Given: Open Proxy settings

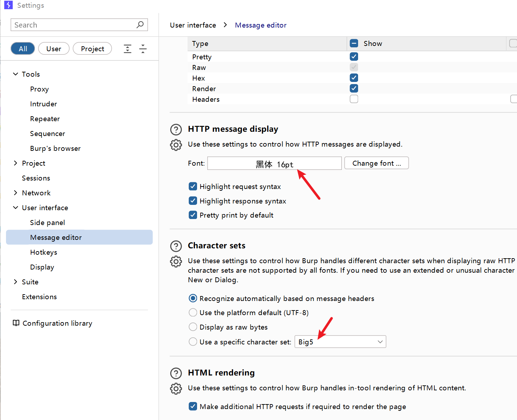Looking at the screenshot, I should click(40, 89).
